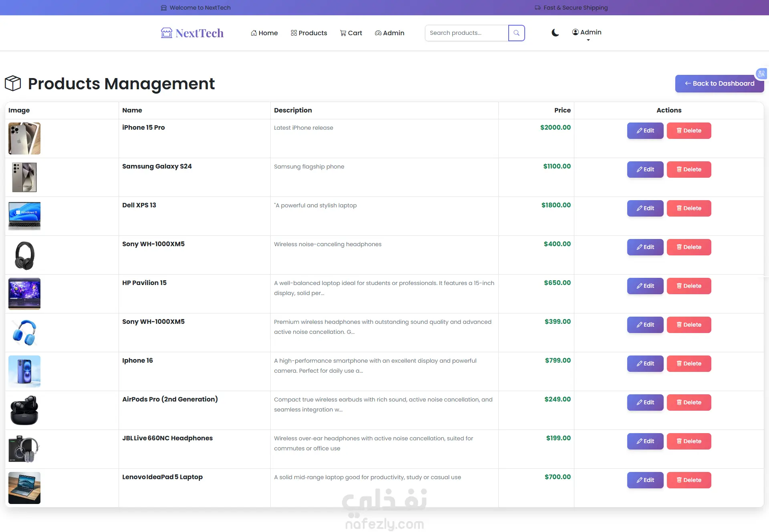Open the Cart page
The image size is (769, 532).
(351, 33)
